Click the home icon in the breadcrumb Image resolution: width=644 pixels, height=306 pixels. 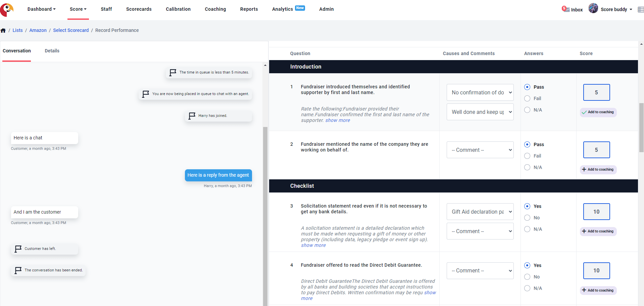click(3, 30)
